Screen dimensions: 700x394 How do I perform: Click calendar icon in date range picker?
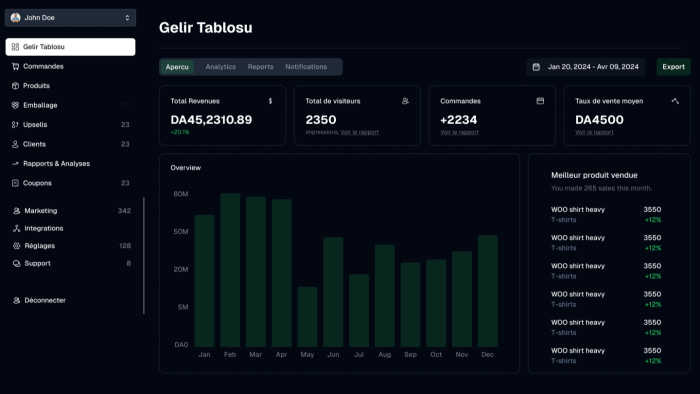[x=536, y=67]
